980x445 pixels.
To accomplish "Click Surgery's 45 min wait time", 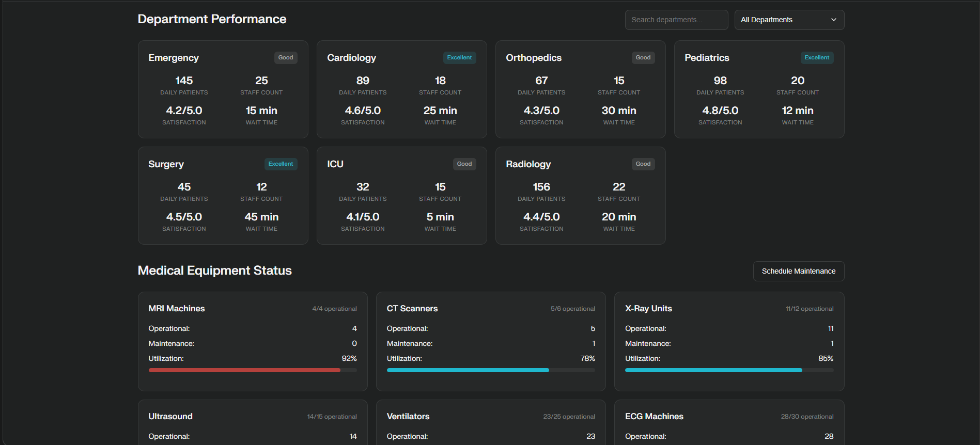I will pos(261,217).
